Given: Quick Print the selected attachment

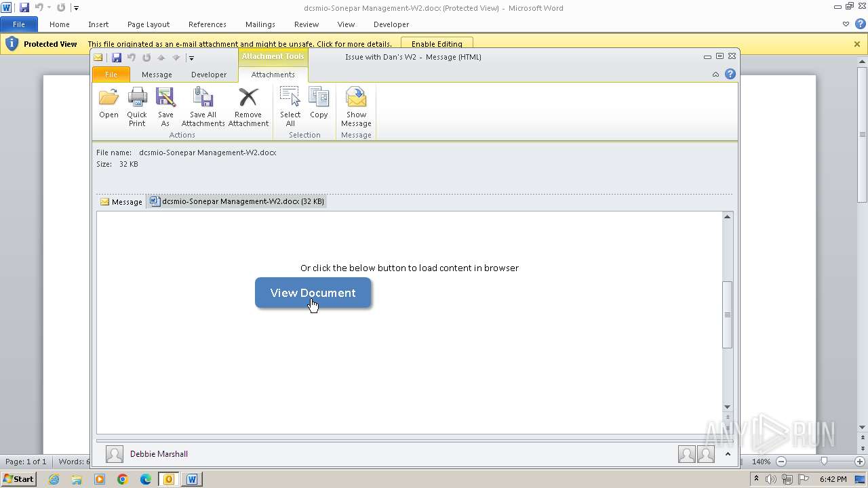Looking at the screenshot, I should click(137, 107).
